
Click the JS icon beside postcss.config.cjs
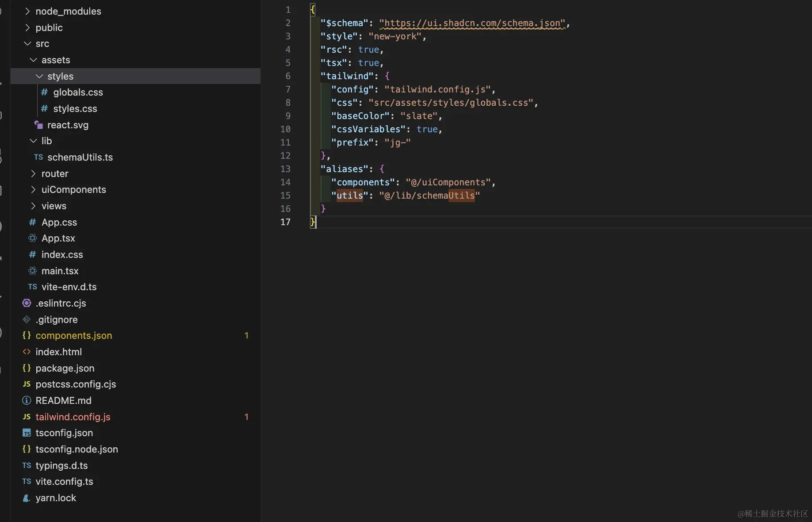coord(27,384)
